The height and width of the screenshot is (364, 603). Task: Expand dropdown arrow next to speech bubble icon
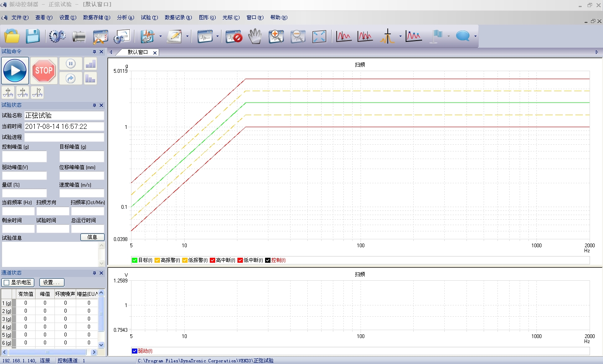(475, 36)
